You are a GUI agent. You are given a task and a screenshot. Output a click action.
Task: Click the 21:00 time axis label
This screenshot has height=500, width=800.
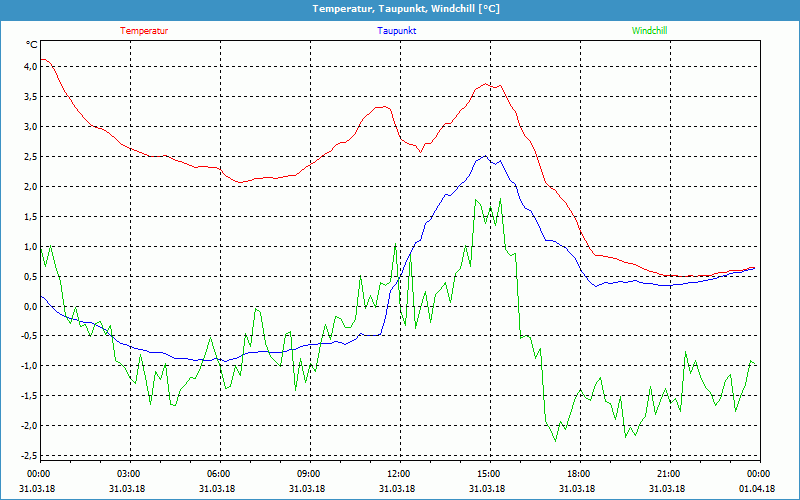pyautogui.click(x=668, y=474)
